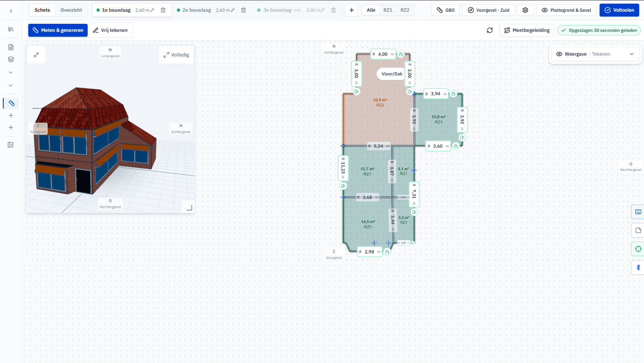Expand 3D view with Volledig button
Screen dimensions: 644x363
pos(176,55)
